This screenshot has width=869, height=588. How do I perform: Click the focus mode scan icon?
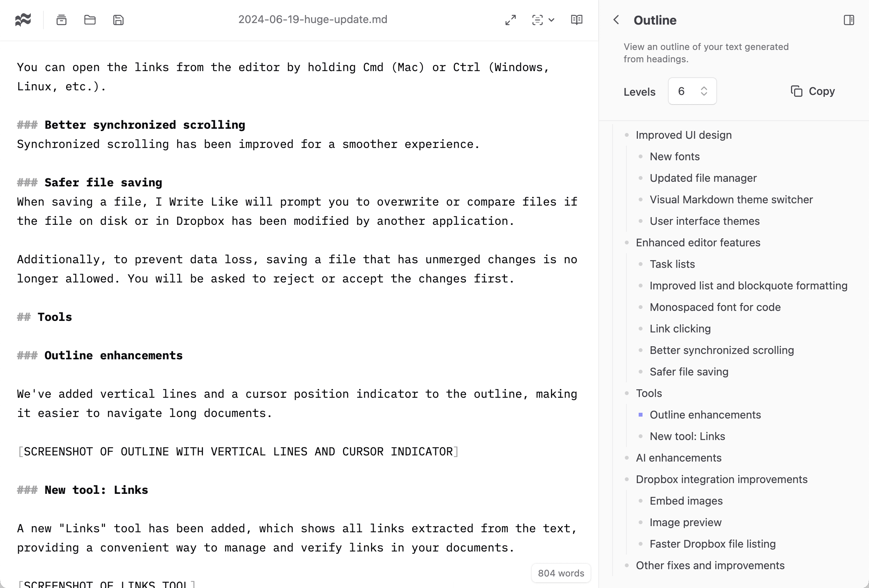pyautogui.click(x=538, y=20)
